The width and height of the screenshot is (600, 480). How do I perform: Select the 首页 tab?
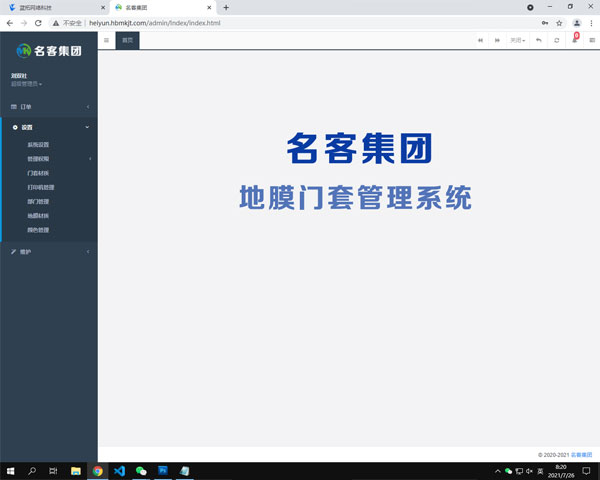point(128,40)
